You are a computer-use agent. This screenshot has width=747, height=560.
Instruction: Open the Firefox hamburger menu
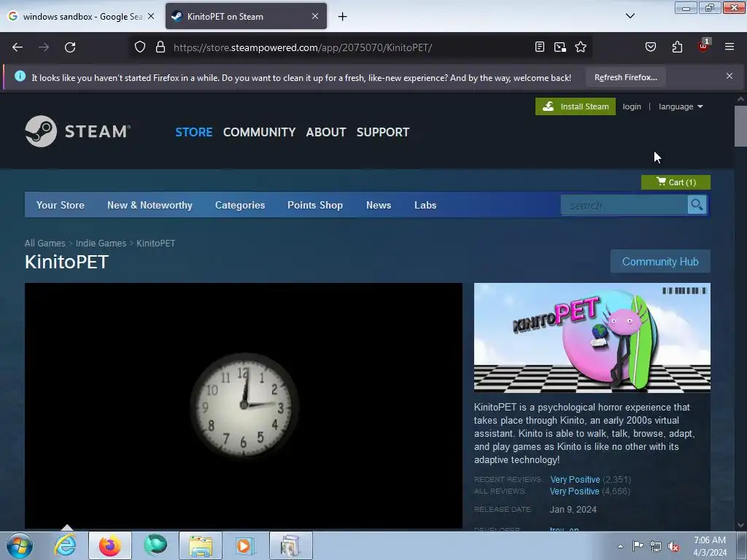tap(729, 47)
